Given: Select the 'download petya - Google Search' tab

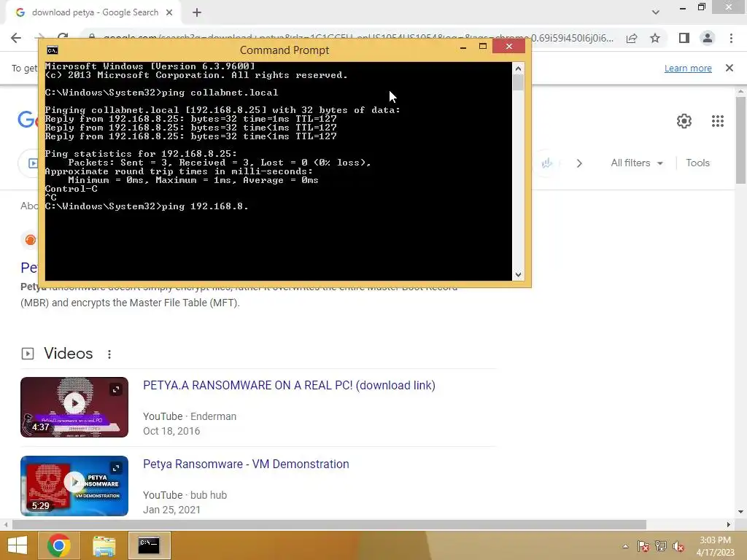Looking at the screenshot, I should (x=94, y=12).
